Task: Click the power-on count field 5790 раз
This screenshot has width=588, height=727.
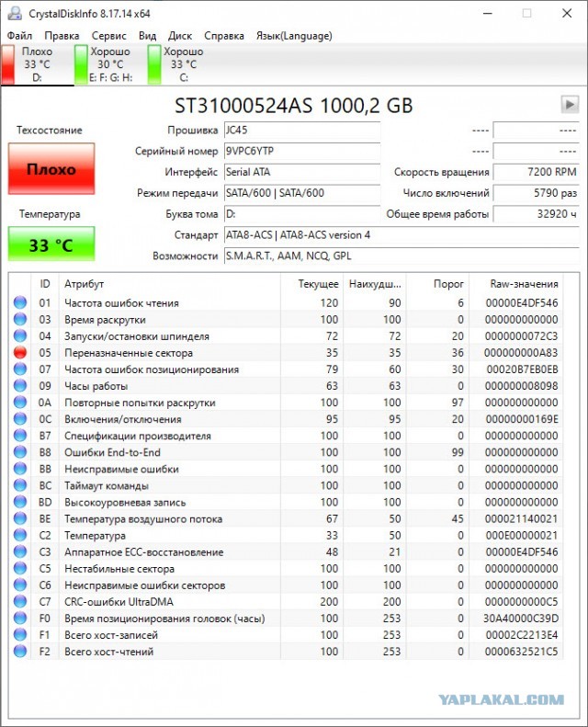Action: coord(537,193)
